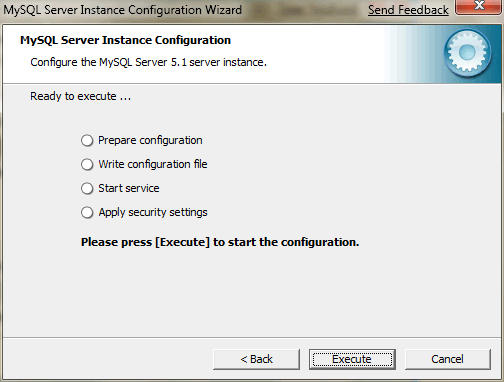Click the Ready to execute status text
This screenshot has width=504, height=382.
[80, 96]
